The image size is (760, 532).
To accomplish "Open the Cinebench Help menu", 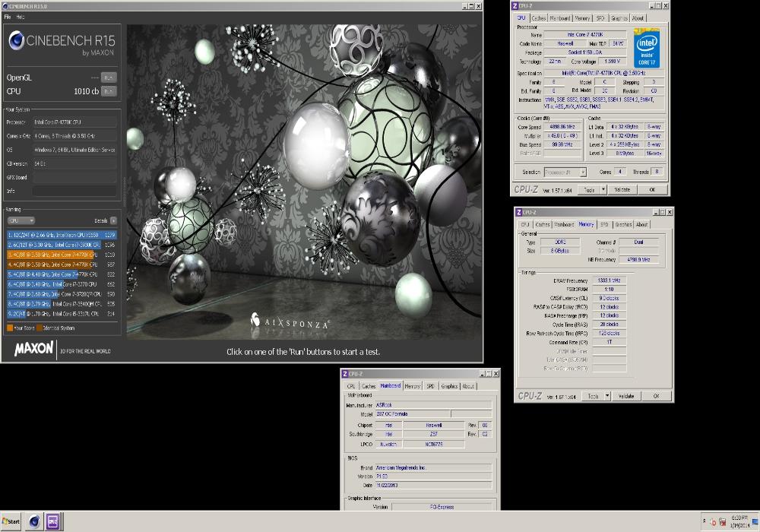I will (x=21, y=17).
